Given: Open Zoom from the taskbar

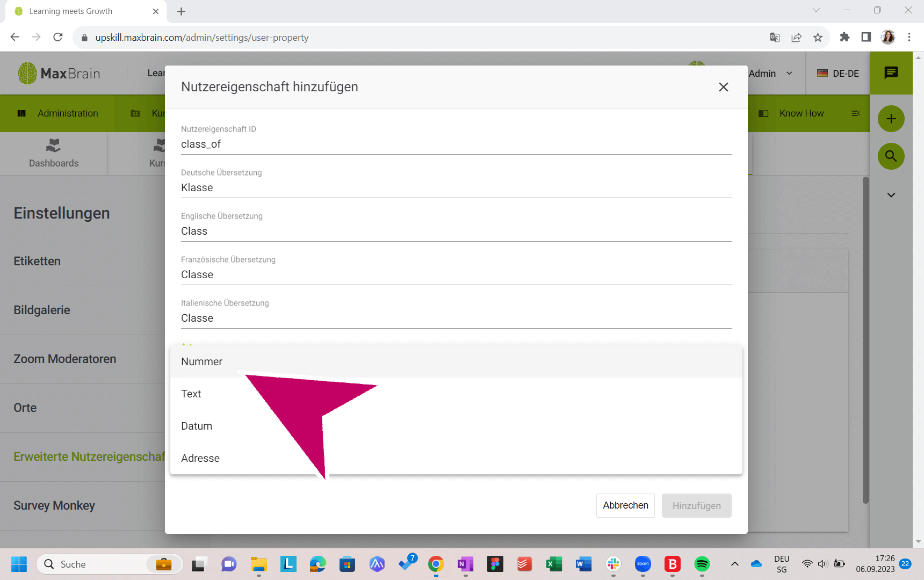Looking at the screenshot, I should 643,564.
